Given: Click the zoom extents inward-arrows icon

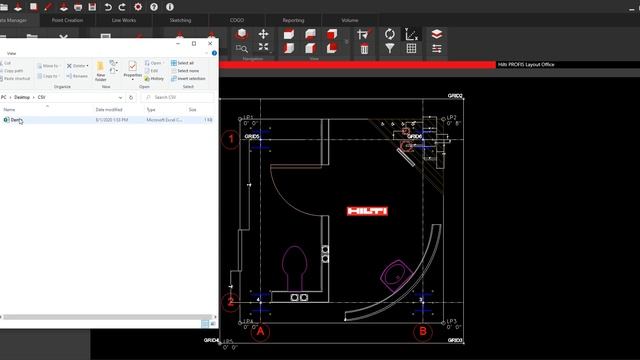Looking at the screenshot, I should tap(263, 47).
